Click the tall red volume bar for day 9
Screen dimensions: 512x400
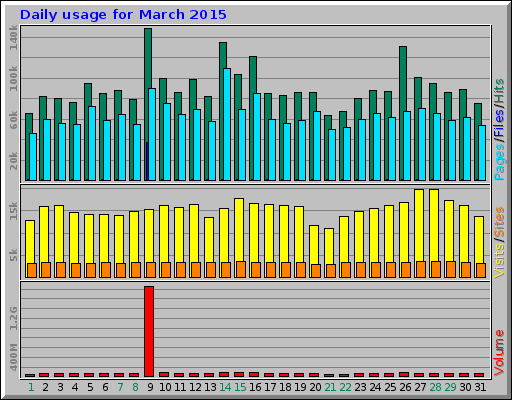(149, 332)
